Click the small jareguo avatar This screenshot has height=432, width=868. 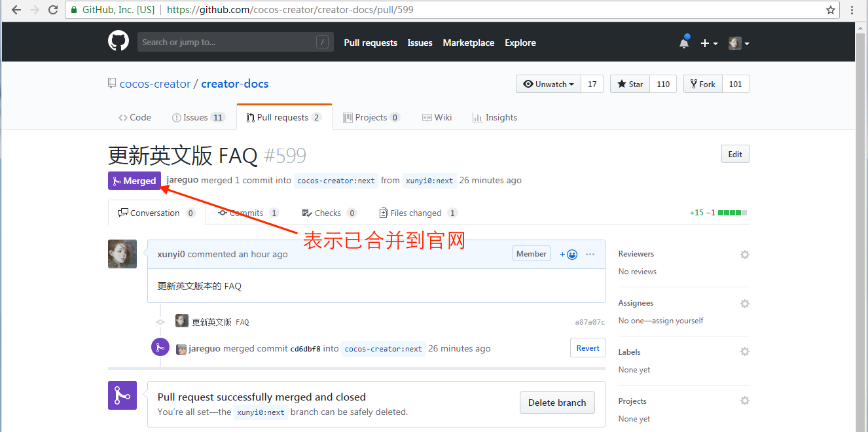[181, 349]
